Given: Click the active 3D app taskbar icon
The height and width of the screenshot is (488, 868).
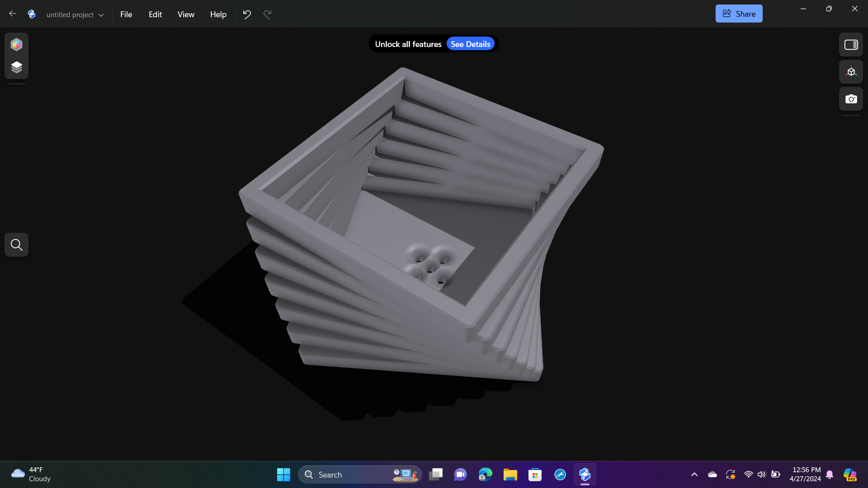Looking at the screenshot, I should tap(585, 474).
